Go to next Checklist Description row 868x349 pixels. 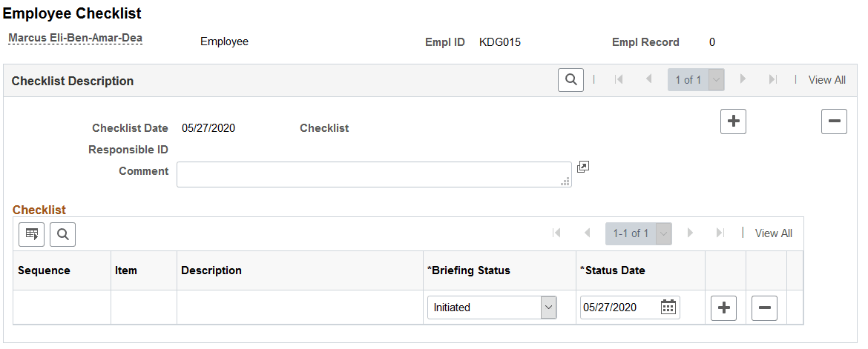pos(742,80)
